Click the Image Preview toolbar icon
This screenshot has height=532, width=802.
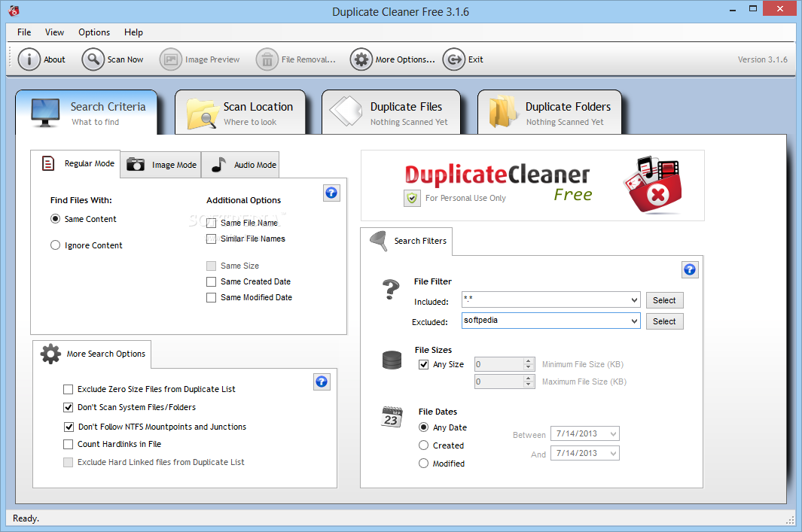[200, 59]
